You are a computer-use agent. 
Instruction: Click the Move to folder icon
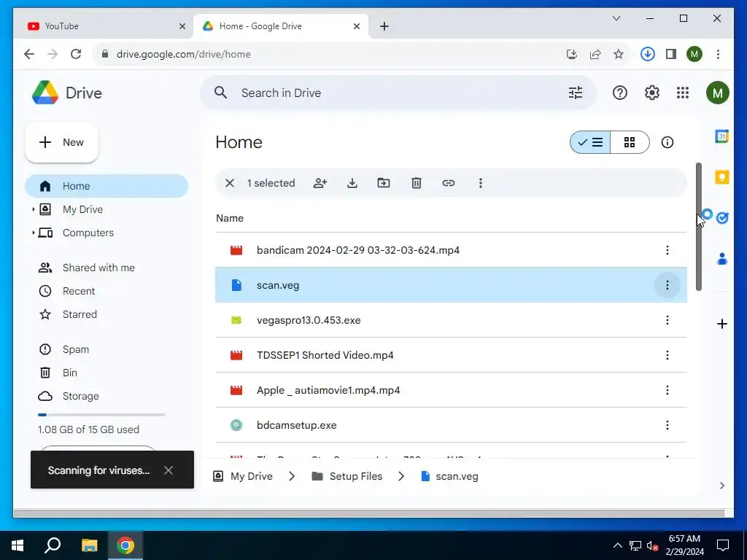tap(384, 183)
